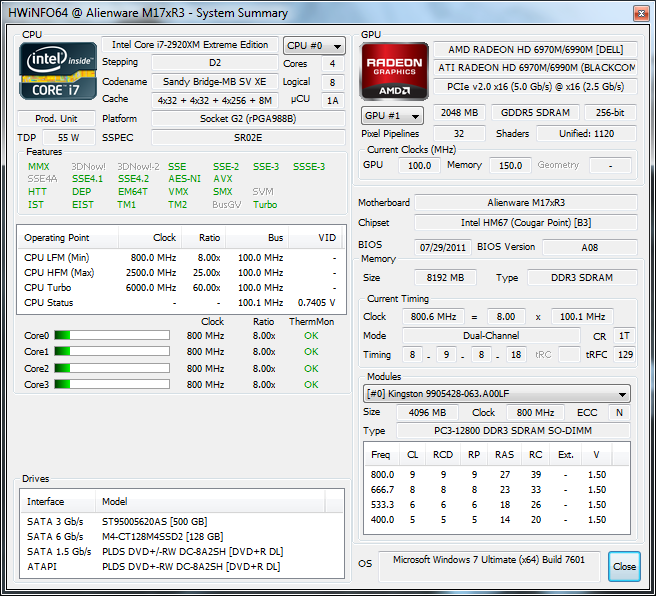Click the GPU clock 100.0 field
This screenshot has width=656, height=596.
(419, 165)
